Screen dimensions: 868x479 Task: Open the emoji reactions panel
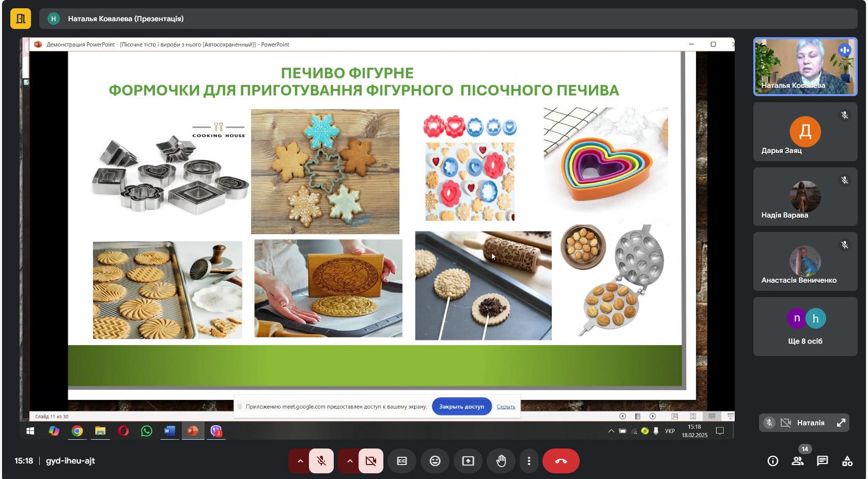click(435, 461)
